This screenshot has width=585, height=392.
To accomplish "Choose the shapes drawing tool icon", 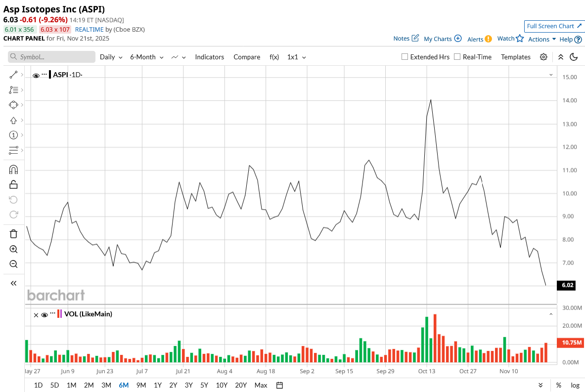I will pyautogui.click(x=13, y=105).
